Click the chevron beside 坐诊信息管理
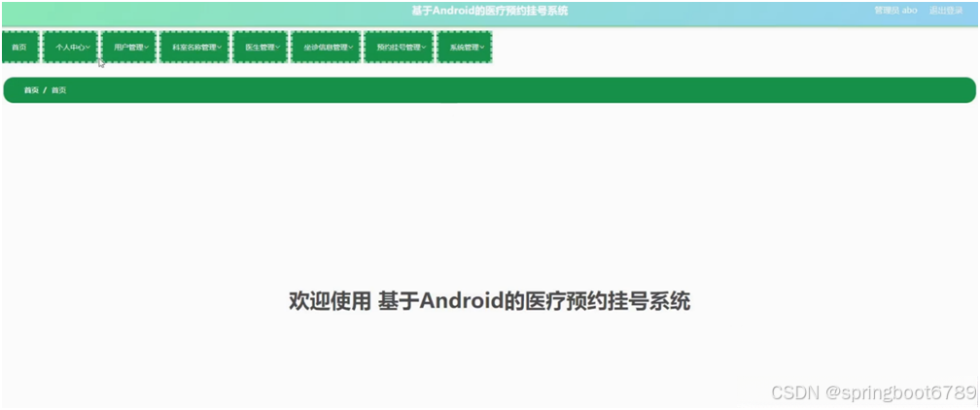Viewport: 980px width, 410px height. pos(351,47)
